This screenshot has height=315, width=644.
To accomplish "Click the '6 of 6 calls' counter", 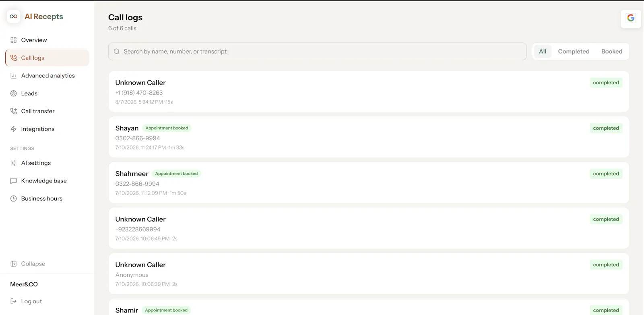I will tap(122, 28).
